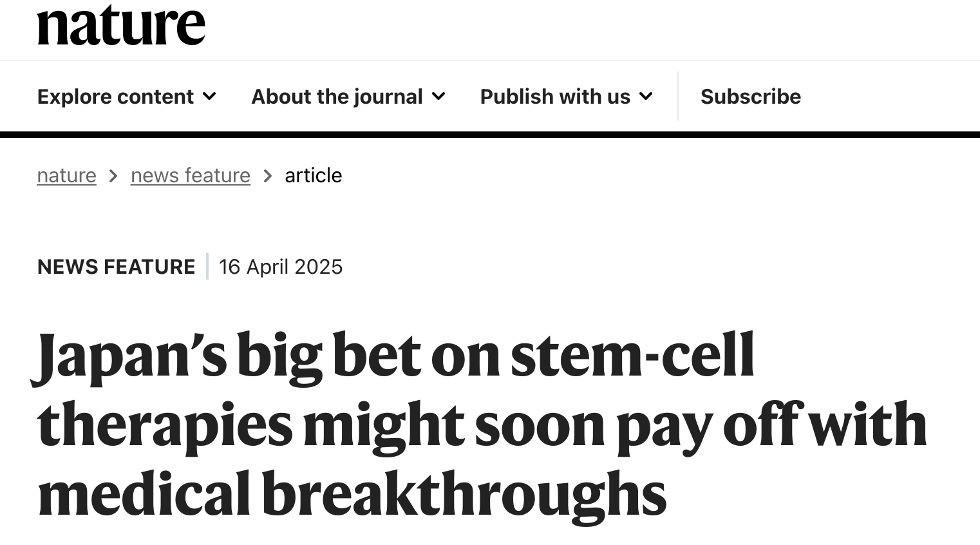Click the breadcrumb arrow after 'nature'
Image resolution: width=980 pixels, height=545 pixels.
pos(113,176)
